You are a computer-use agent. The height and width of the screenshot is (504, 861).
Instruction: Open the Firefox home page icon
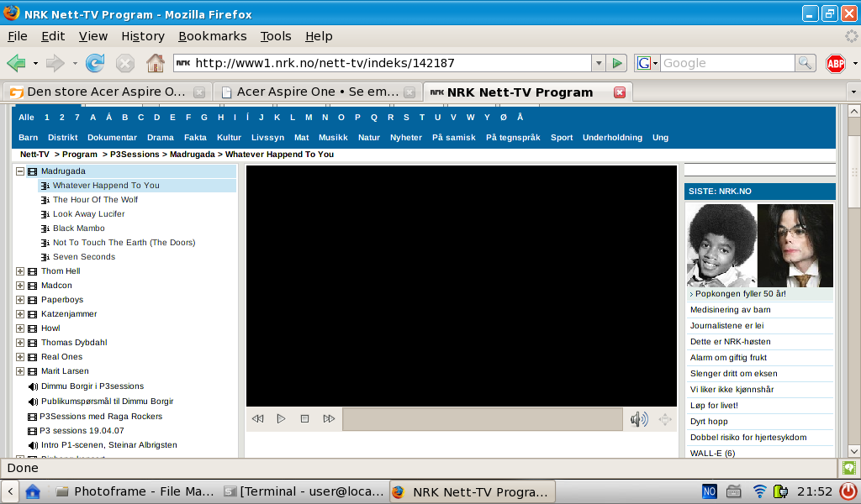click(x=156, y=63)
